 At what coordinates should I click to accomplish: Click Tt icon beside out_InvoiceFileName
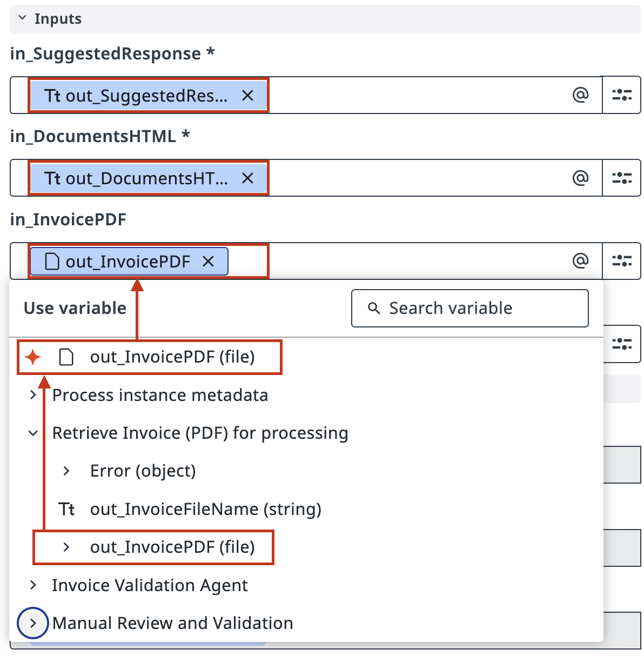pos(66,509)
